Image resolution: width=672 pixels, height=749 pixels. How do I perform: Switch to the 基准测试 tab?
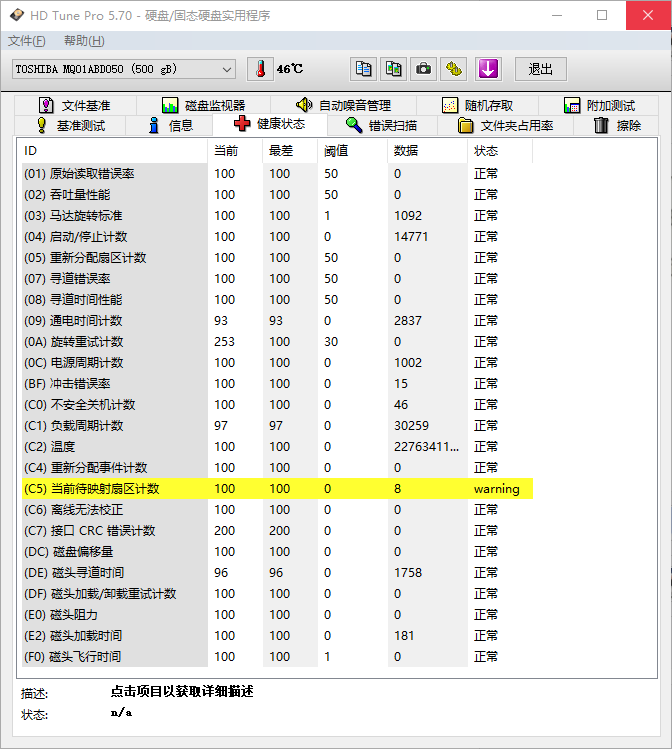[x=70, y=126]
